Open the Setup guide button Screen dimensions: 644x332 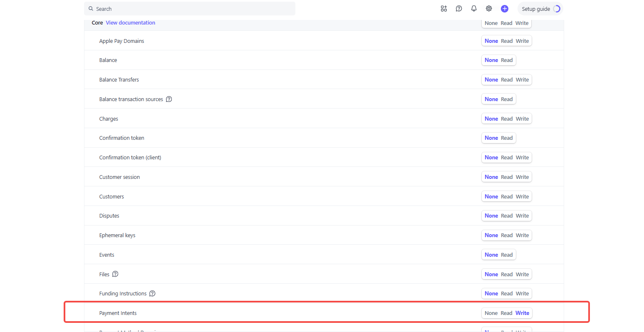540,9
